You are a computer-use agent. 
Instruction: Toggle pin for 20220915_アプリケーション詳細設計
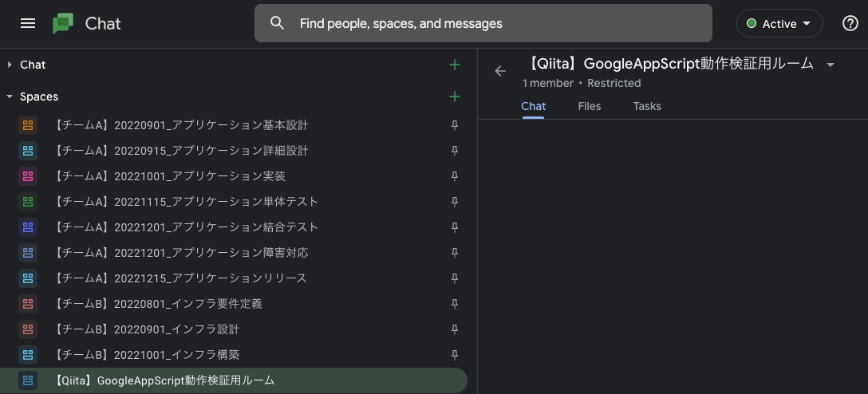tap(455, 151)
